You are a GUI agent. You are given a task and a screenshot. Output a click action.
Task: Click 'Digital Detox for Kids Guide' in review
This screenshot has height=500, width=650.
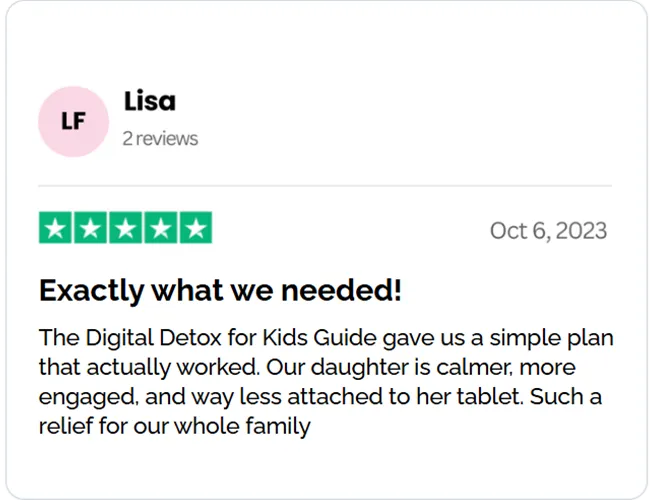pyautogui.click(x=231, y=338)
